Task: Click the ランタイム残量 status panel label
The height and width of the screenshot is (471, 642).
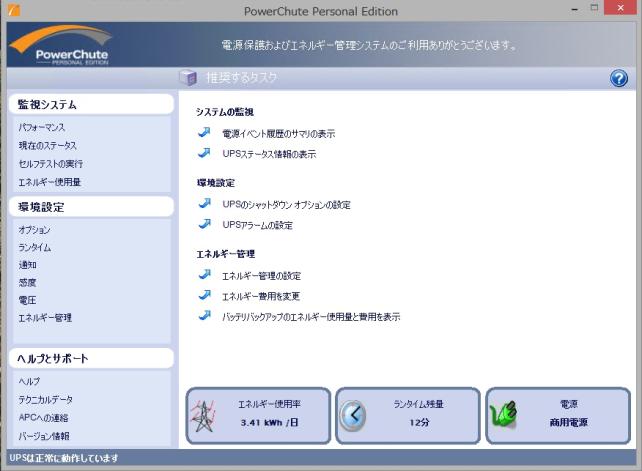Action: coord(418,404)
